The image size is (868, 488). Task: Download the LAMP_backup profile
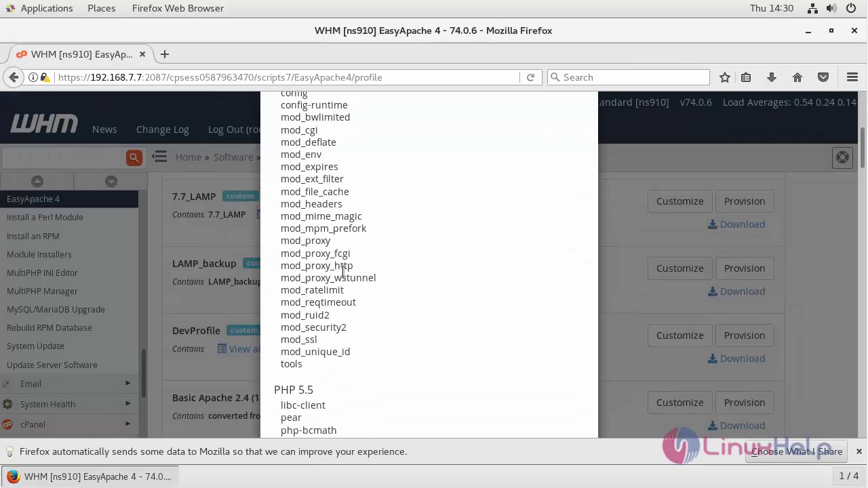coord(736,291)
